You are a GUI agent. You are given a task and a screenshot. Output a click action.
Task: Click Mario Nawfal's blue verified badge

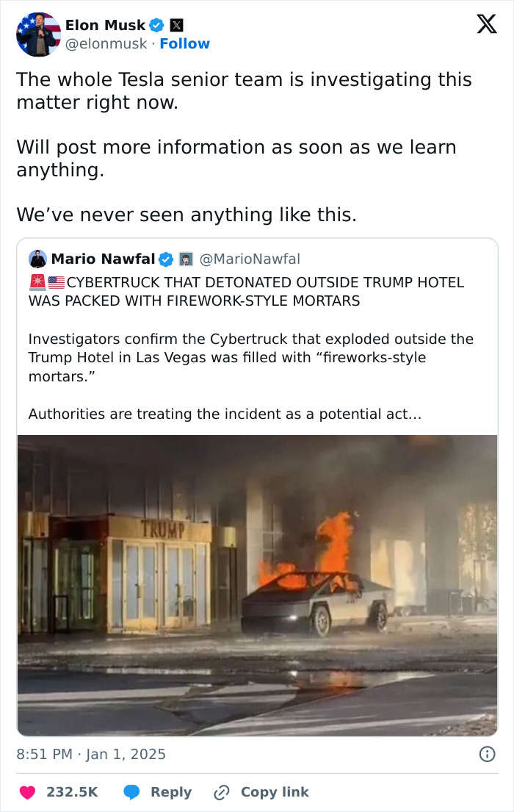[x=164, y=259]
